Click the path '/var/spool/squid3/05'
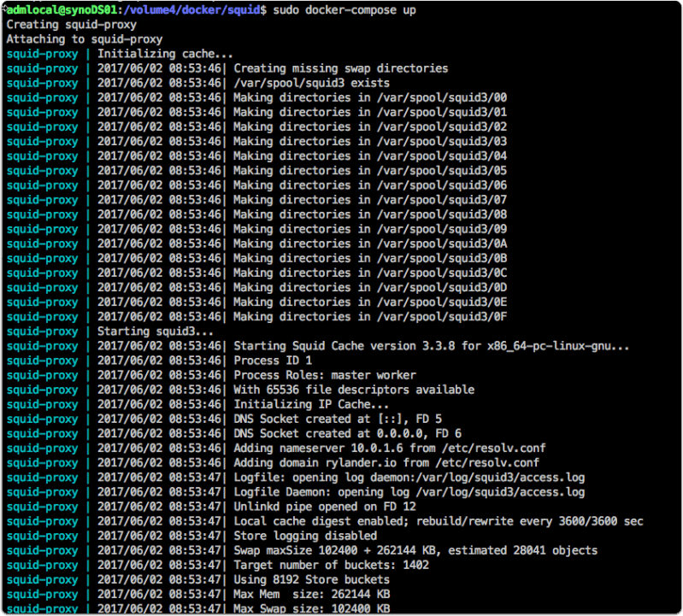683x616 pixels. pos(442,171)
